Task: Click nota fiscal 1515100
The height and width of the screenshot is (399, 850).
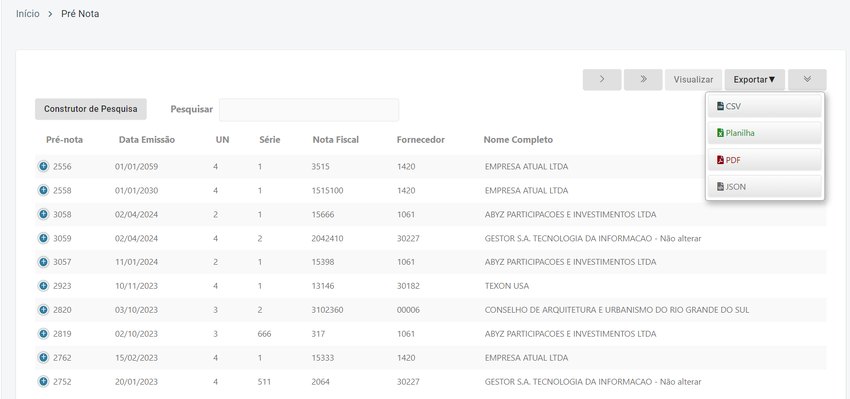Action: point(327,190)
